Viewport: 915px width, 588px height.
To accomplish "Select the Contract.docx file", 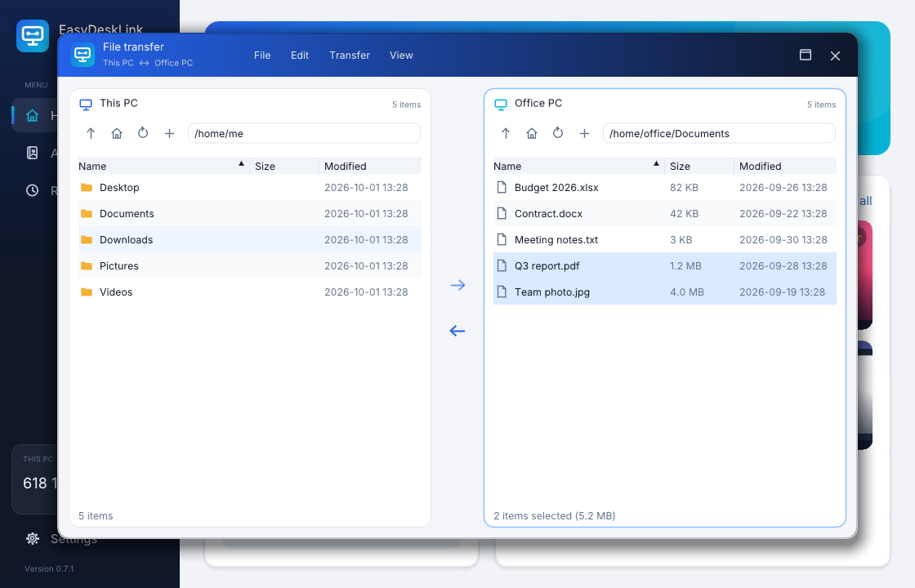I will click(x=665, y=213).
